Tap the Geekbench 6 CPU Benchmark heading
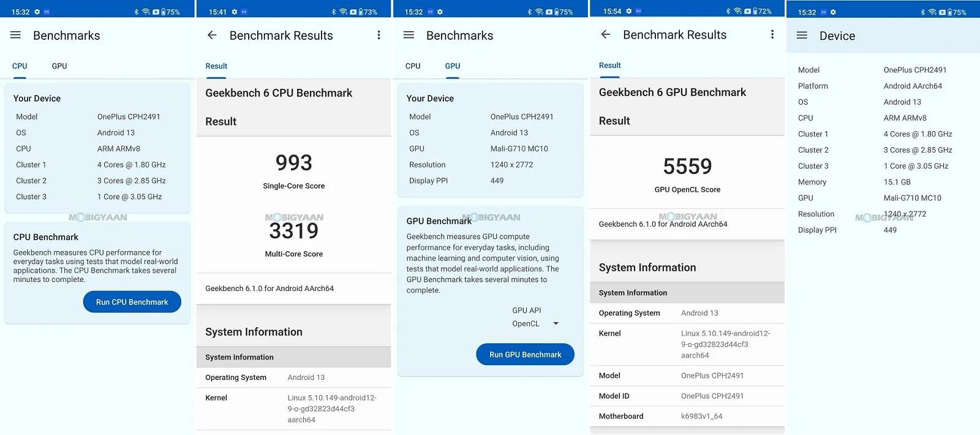Viewport: 980px width, 435px height. (x=279, y=93)
